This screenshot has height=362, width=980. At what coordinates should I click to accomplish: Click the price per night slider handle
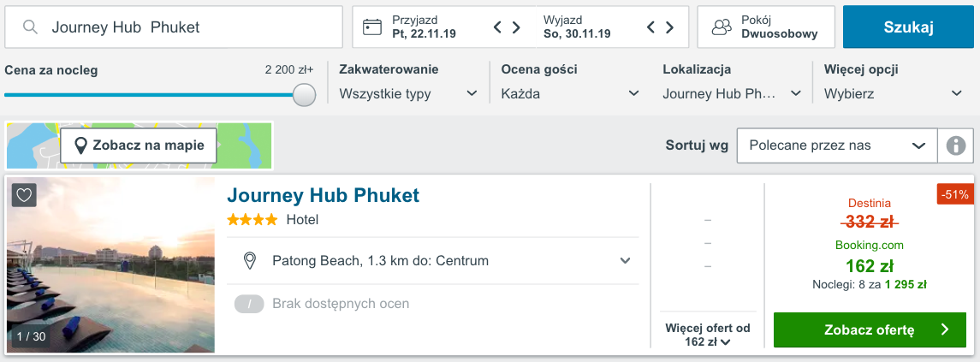pos(304,95)
